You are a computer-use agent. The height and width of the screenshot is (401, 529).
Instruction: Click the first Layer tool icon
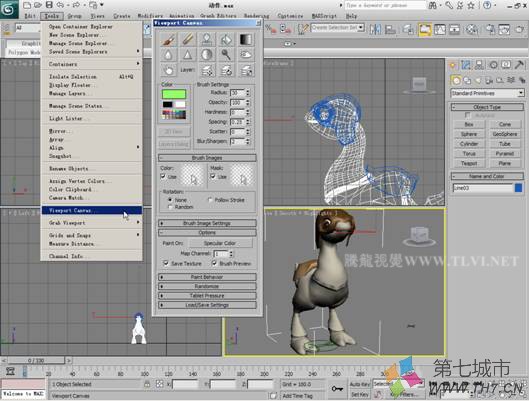click(x=207, y=70)
